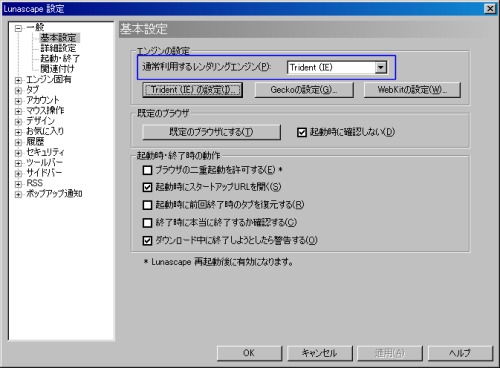
Task: Open 関連付け settings page
Action: (57, 69)
